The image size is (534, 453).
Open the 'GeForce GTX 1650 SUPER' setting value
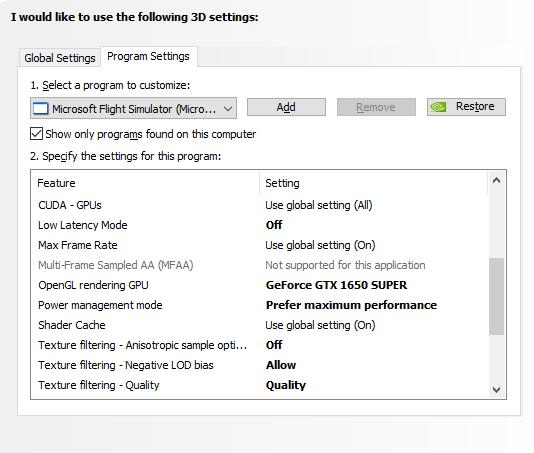pos(336,285)
